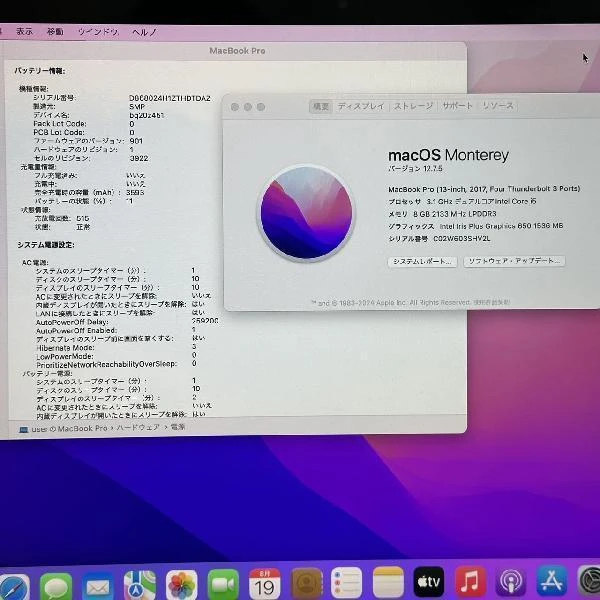Launch Photos from the Dock

[x=182, y=585]
